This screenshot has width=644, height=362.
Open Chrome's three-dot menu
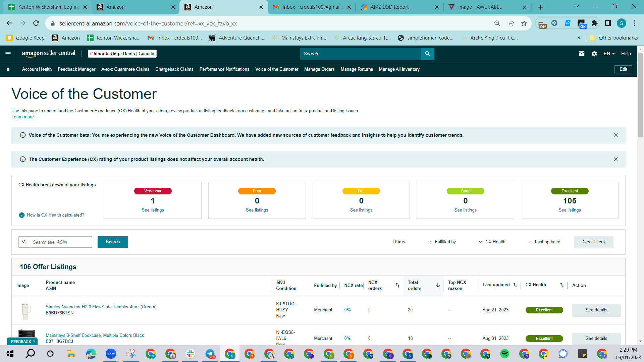click(635, 23)
